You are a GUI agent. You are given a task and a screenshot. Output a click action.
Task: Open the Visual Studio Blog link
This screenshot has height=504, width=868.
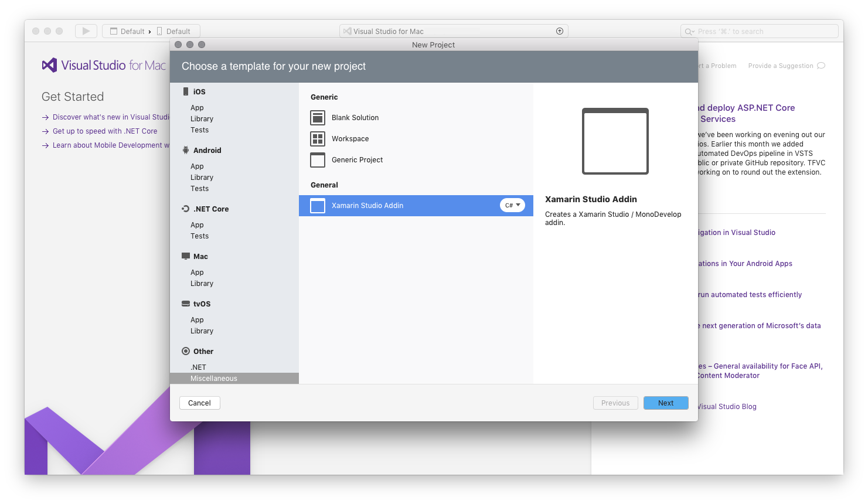tap(727, 407)
